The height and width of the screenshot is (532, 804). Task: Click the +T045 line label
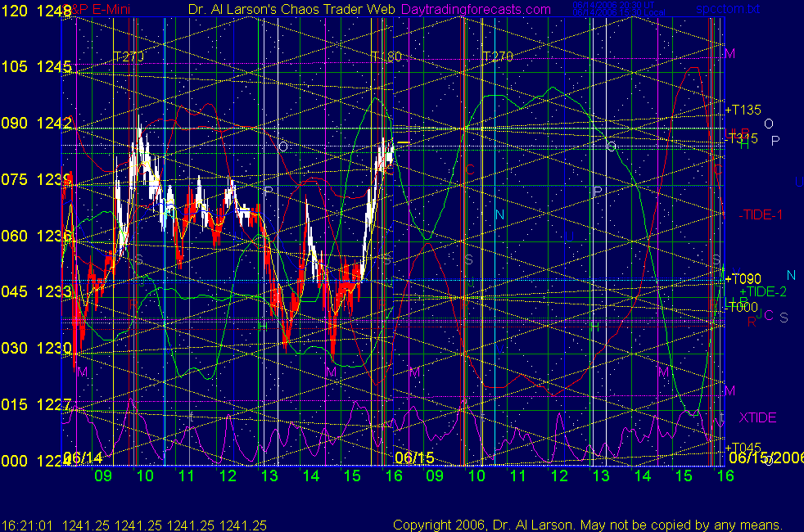(x=743, y=448)
